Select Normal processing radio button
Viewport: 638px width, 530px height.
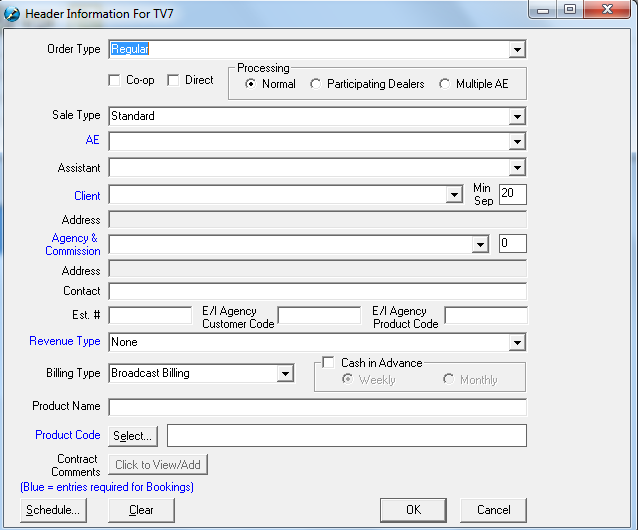tap(251, 84)
